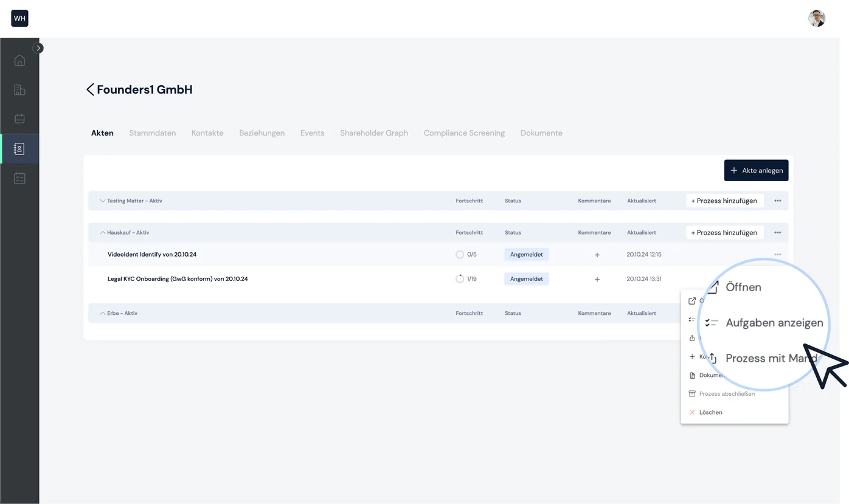Expand the Testing Matter - Aktiv row
The image size is (849, 504).
103,201
